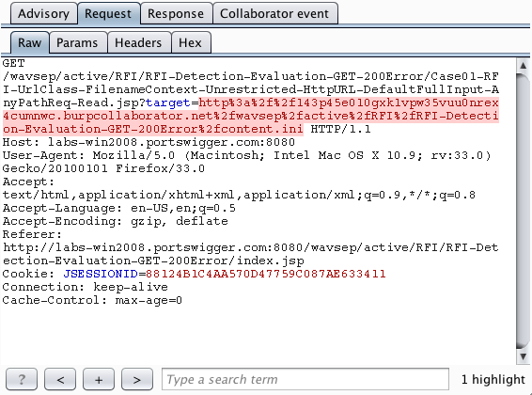This screenshot has width=532, height=395.
Task: Go to previous match with < button
Action: click(x=60, y=379)
